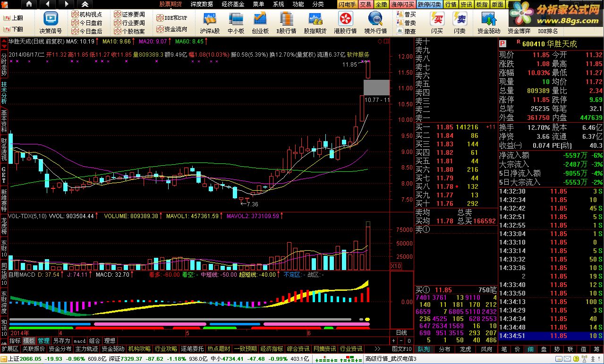Click 下翻 page down button
This screenshot has width=604, height=364.
pyautogui.click(x=13, y=29)
